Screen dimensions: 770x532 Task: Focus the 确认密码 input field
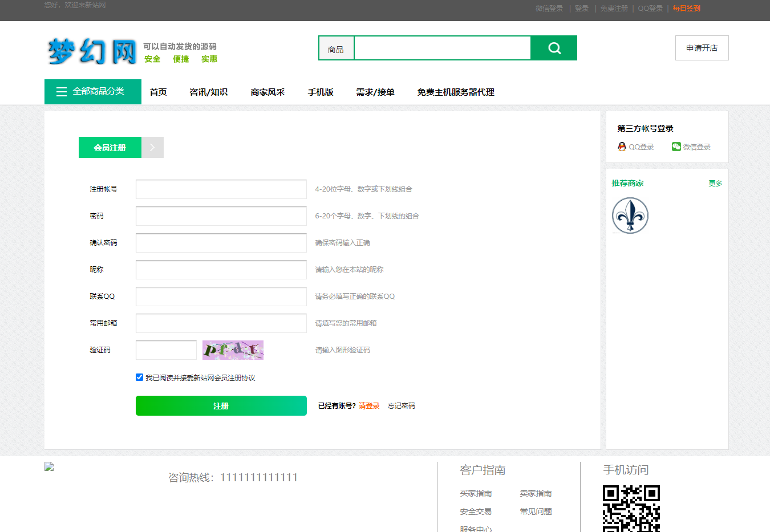click(x=221, y=243)
